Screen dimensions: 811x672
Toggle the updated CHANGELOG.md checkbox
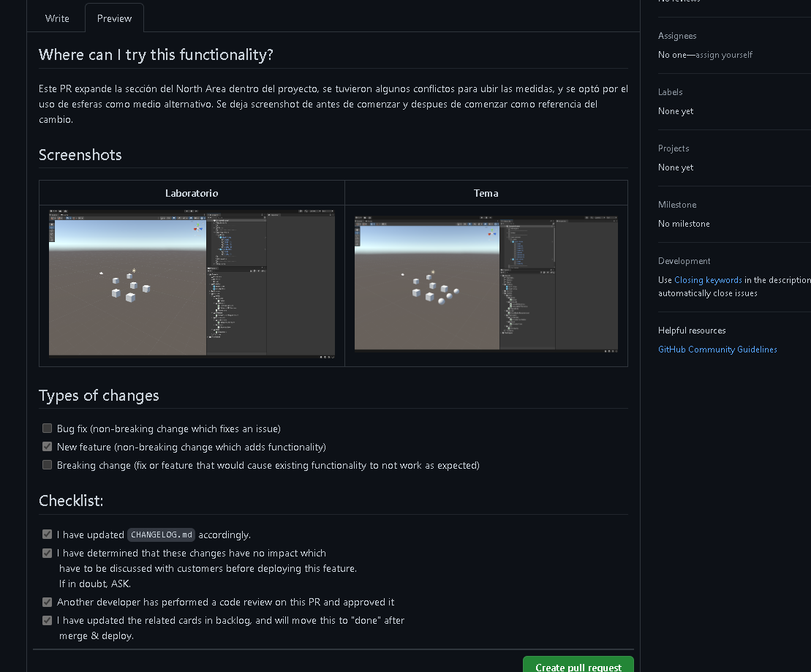click(x=48, y=535)
